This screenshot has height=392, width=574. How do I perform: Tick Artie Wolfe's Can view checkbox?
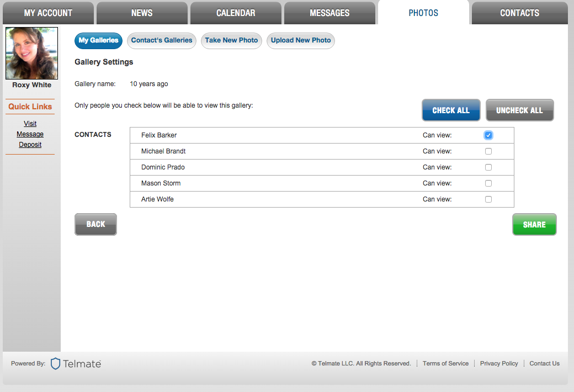pyautogui.click(x=488, y=199)
